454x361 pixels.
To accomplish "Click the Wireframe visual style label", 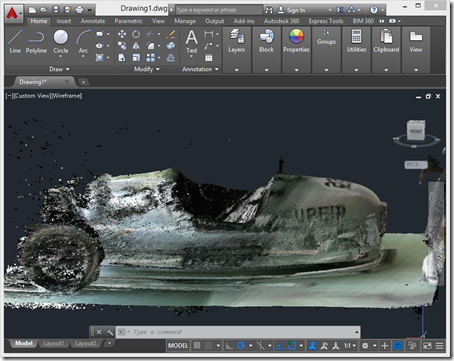I will pyautogui.click(x=67, y=96).
